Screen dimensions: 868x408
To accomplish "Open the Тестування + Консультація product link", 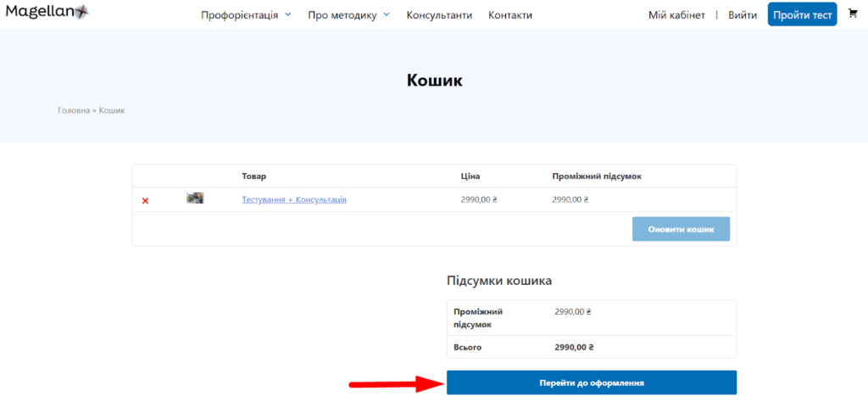I will pos(294,199).
